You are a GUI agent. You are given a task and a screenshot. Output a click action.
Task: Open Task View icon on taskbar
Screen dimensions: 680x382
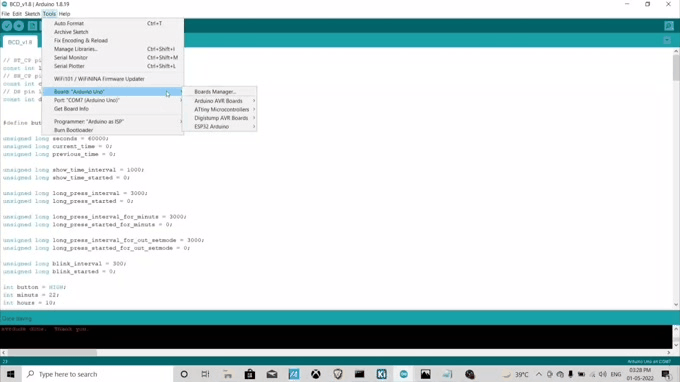coord(206,374)
